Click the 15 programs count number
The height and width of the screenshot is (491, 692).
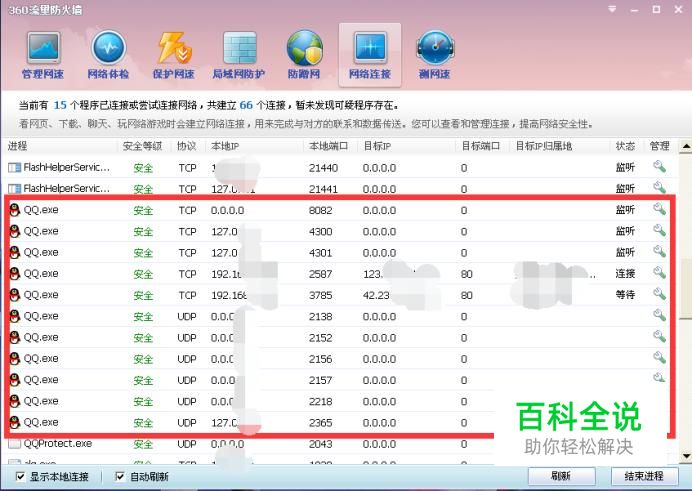[60, 105]
